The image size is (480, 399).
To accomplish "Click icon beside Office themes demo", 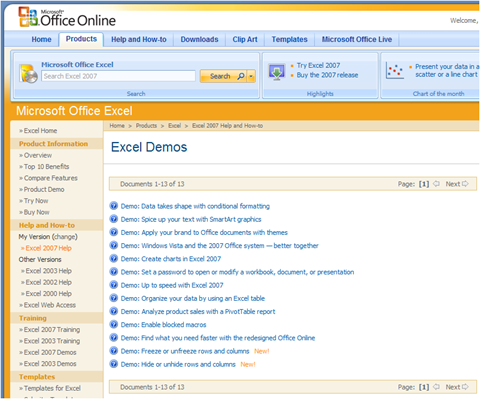I will click(x=114, y=232).
